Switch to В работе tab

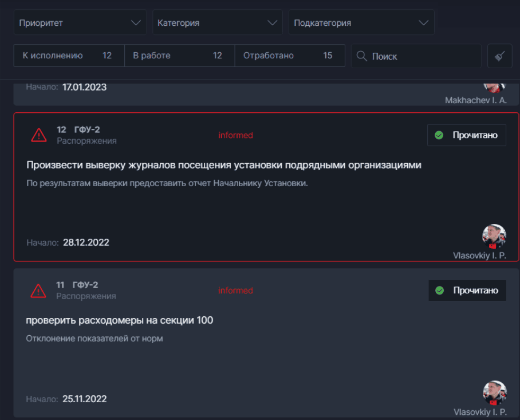coord(179,56)
